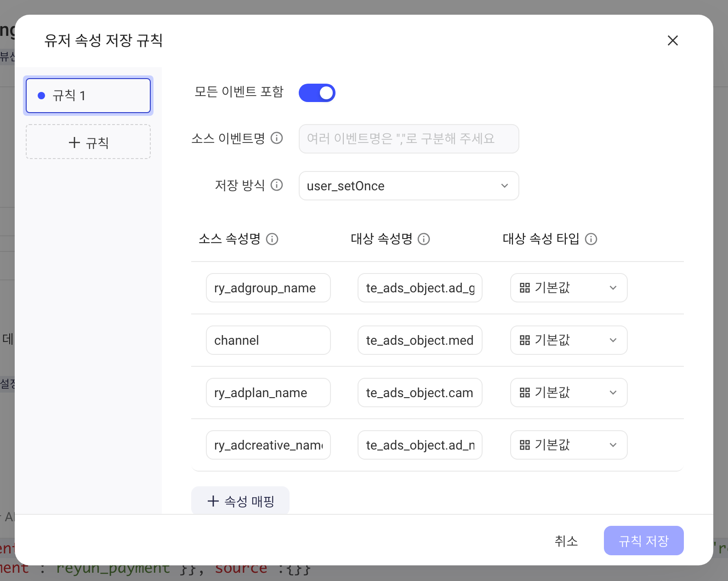Click the te_ads_object.ad_n target property field
Image resolution: width=728 pixels, height=581 pixels.
pyautogui.click(x=420, y=445)
